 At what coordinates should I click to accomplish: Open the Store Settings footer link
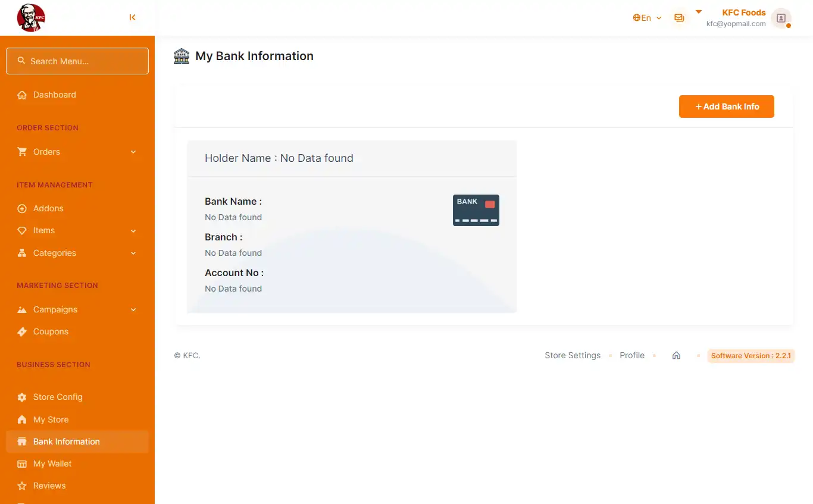pyautogui.click(x=572, y=355)
